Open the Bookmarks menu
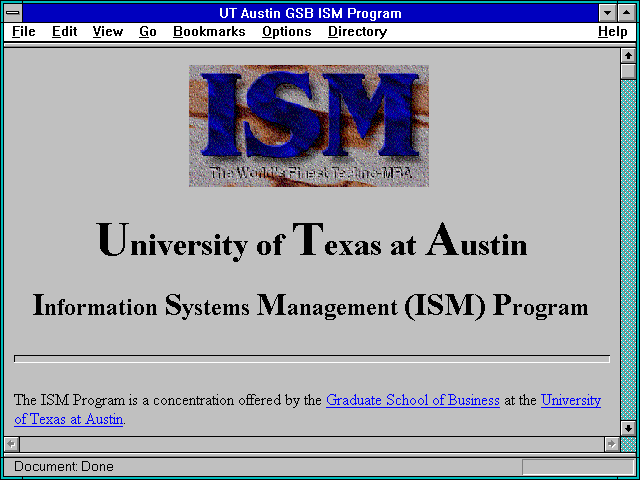 (209, 31)
